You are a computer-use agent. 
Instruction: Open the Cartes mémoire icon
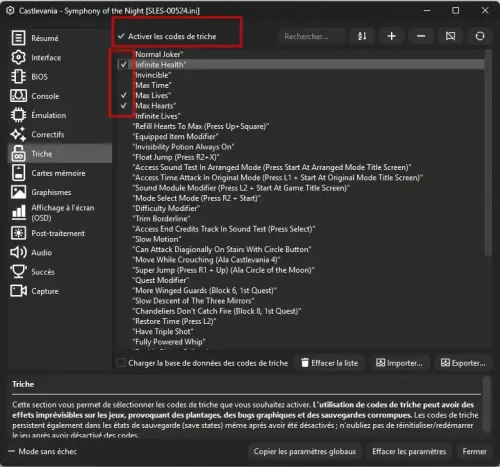click(x=18, y=173)
